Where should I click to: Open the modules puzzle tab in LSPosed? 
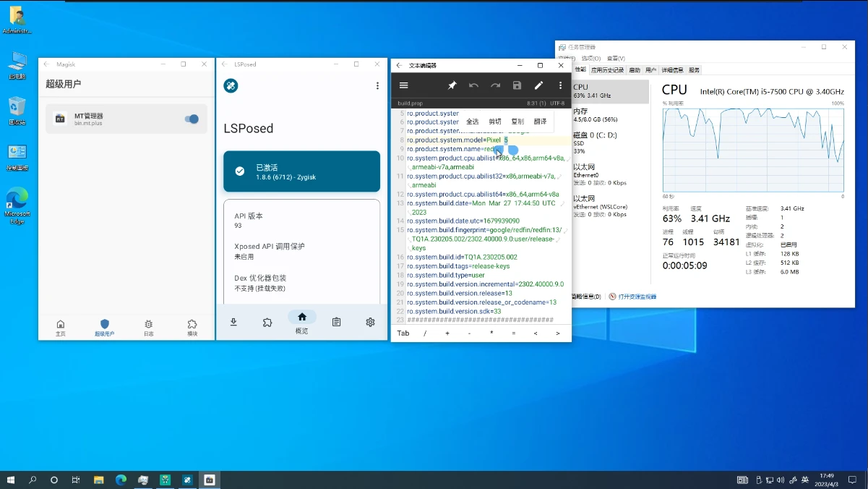(267, 322)
